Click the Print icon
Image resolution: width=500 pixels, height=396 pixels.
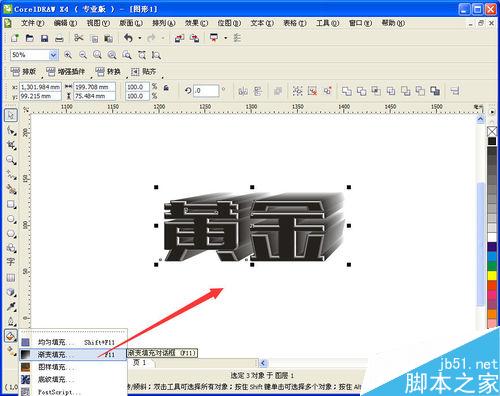(59, 38)
